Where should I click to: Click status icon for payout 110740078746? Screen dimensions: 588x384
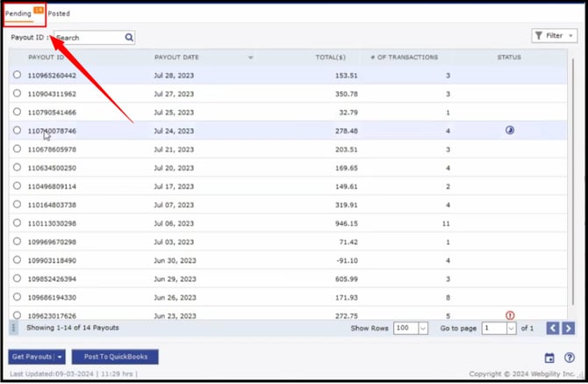[x=510, y=130]
